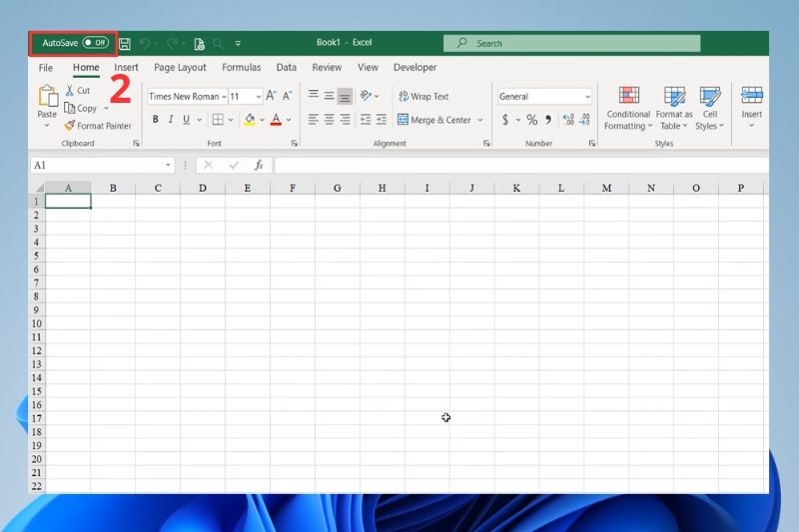Click the Middle Align icon

pos(330,96)
